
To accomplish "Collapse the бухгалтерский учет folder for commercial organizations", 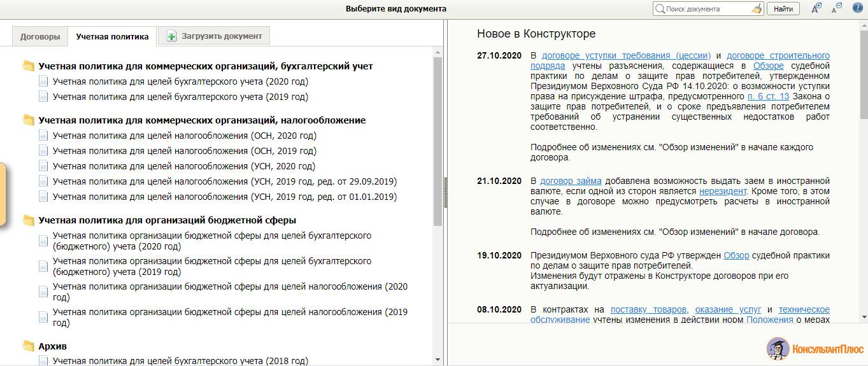I will (x=29, y=66).
